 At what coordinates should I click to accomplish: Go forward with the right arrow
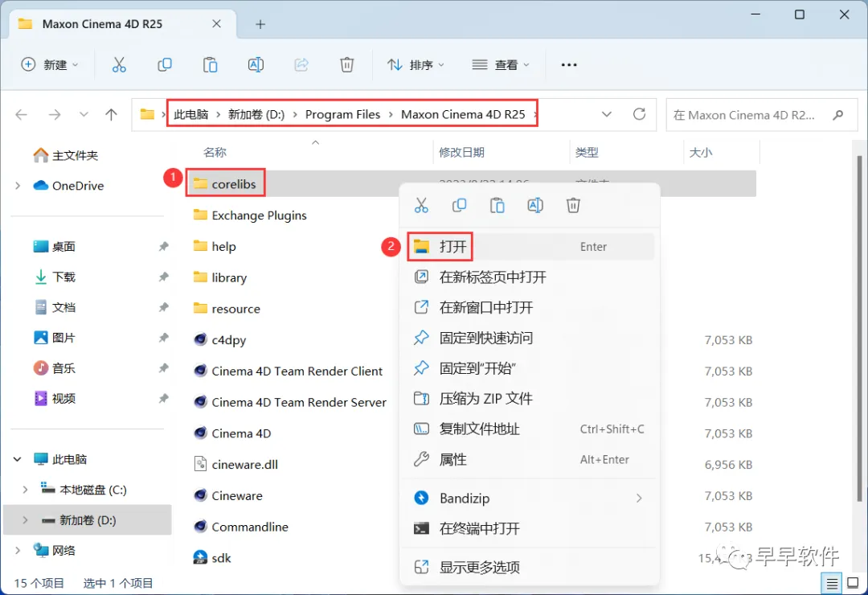[x=55, y=115]
